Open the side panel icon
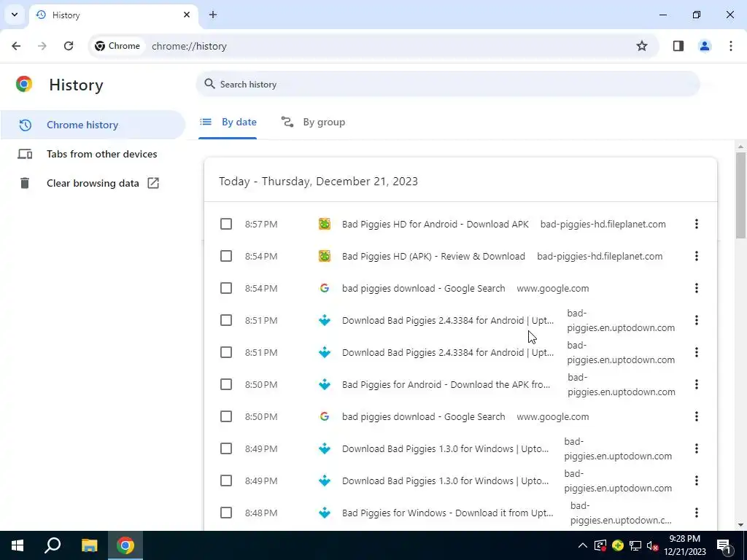The width and height of the screenshot is (747, 560). pyautogui.click(x=678, y=46)
